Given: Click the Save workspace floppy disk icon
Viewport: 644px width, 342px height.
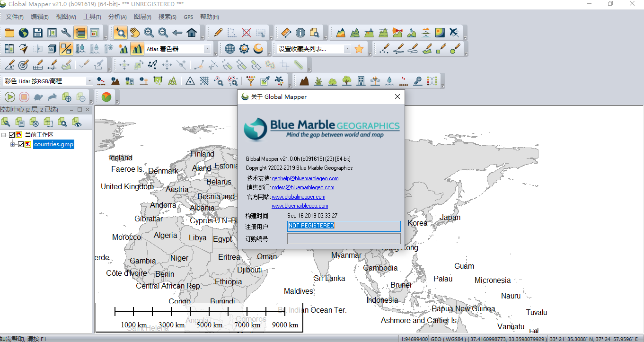Looking at the screenshot, I should point(38,33).
